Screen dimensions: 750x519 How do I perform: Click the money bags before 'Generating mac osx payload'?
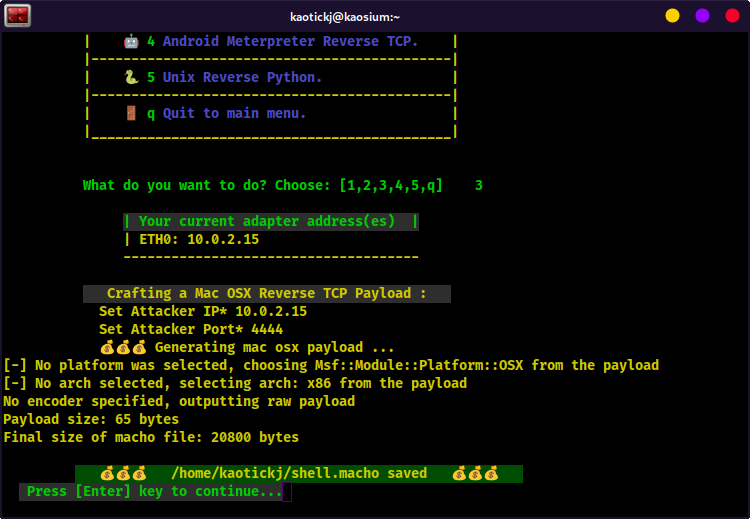pyautogui.click(x=123, y=347)
